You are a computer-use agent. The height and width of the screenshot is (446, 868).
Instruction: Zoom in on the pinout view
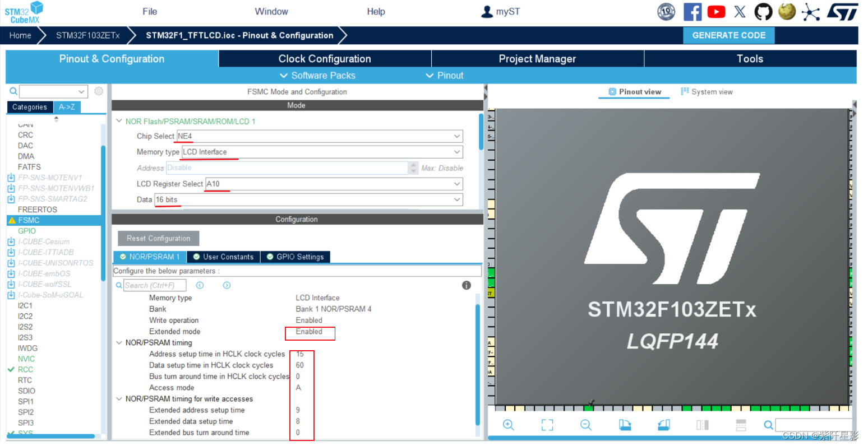[509, 425]
